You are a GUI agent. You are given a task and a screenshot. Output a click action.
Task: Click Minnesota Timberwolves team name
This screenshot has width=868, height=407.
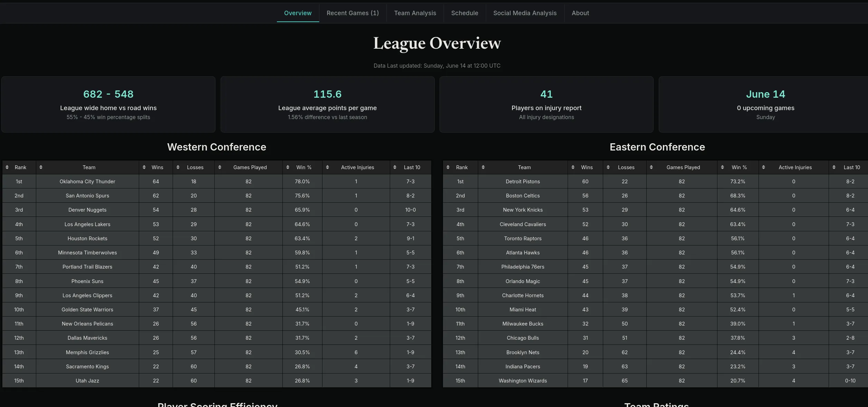[87, 253]
